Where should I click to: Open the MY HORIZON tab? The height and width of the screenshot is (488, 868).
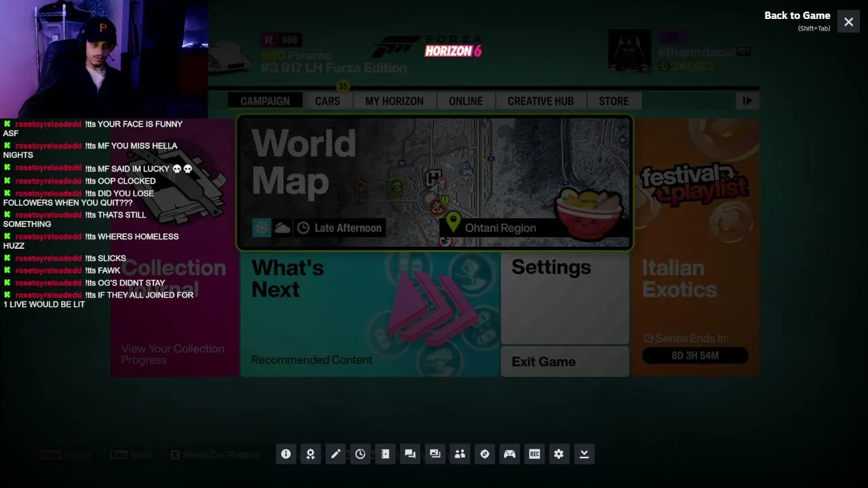(x=395, y=101)
